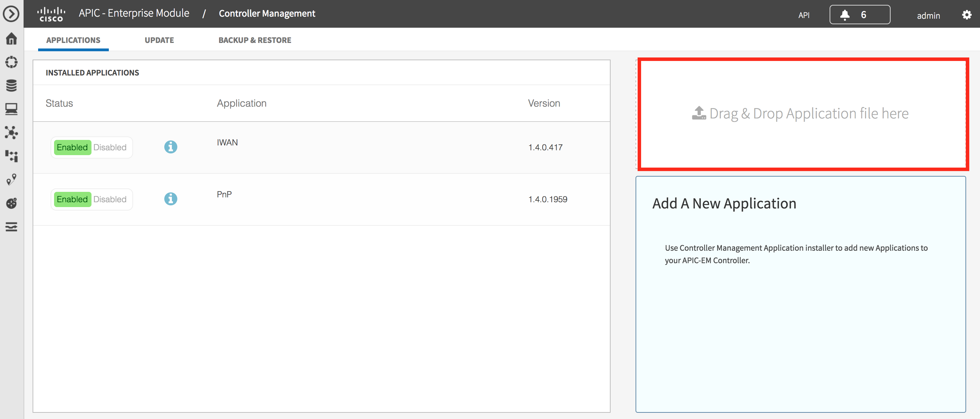Switch to the Update tab
The height and width of the screenshot is (419, 980).
tap(159, 40)
